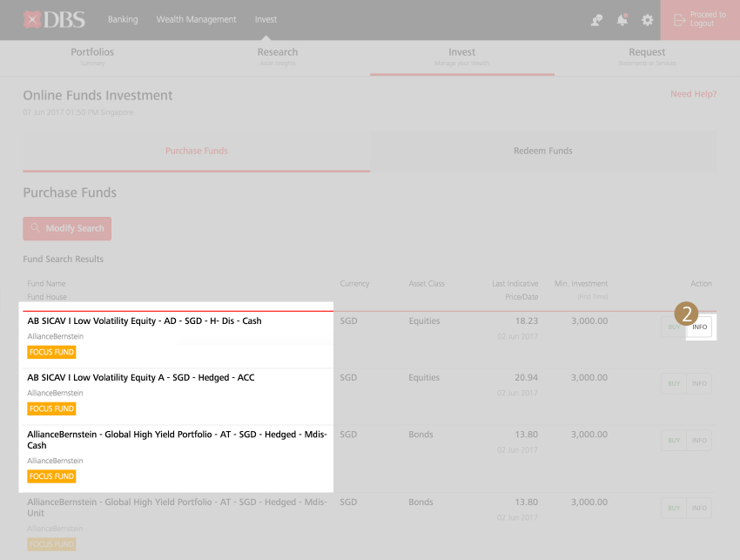Select fund AB SICAV I Low Volatility Equity A - SGD - Hedged - ACC
740x560 pixels.
[x=141, y=378]
